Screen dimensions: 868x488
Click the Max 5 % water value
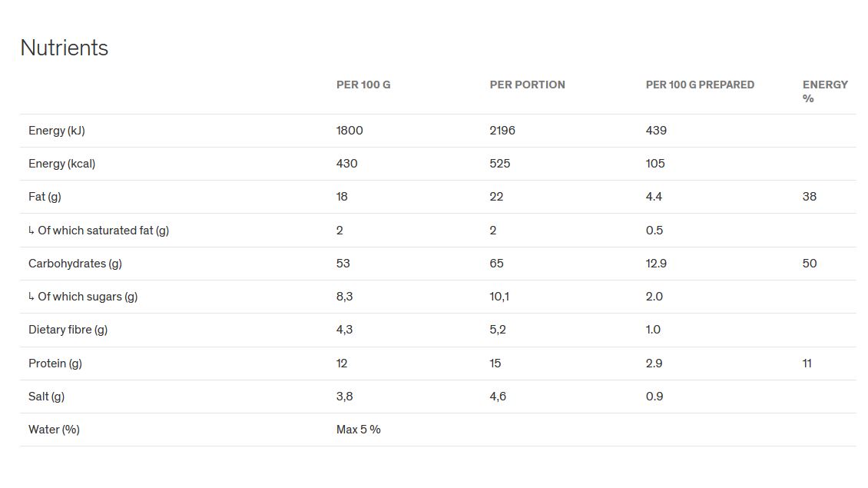point(359,430)
